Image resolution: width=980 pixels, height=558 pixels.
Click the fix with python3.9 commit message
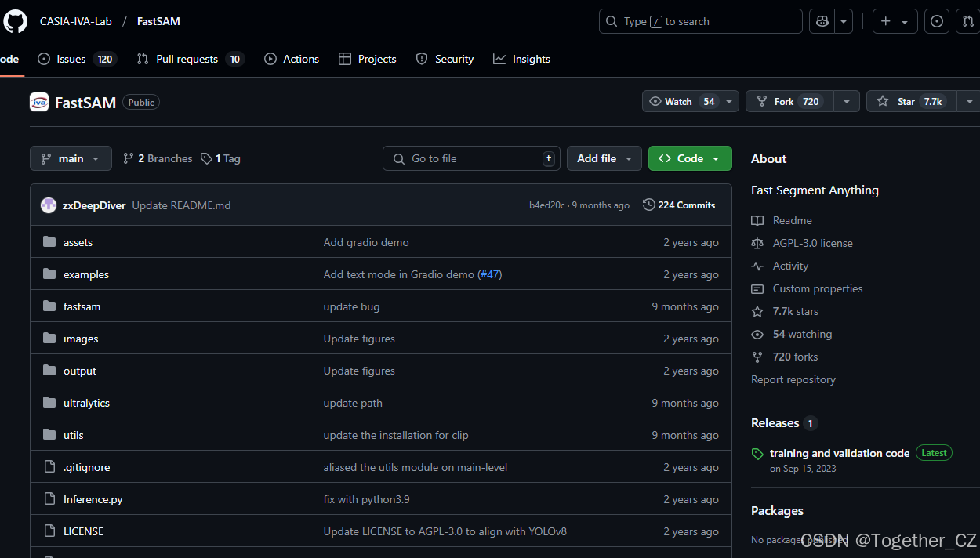coord(366,499)
